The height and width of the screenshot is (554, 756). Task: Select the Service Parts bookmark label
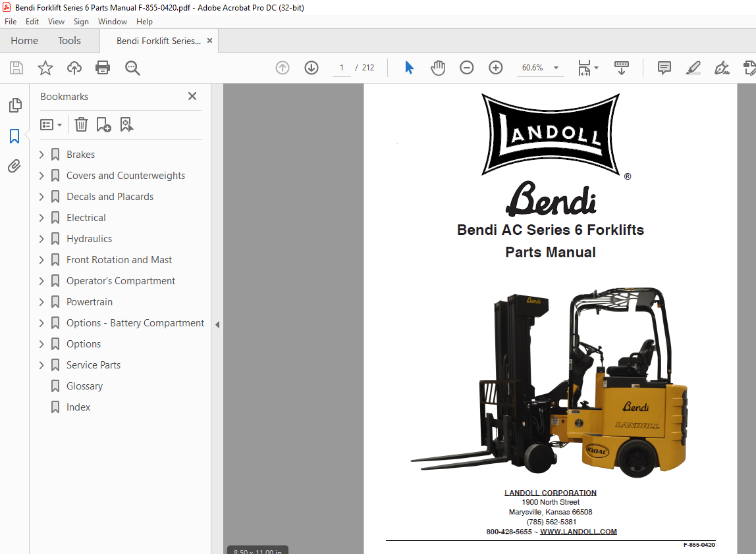pos(94,365)
